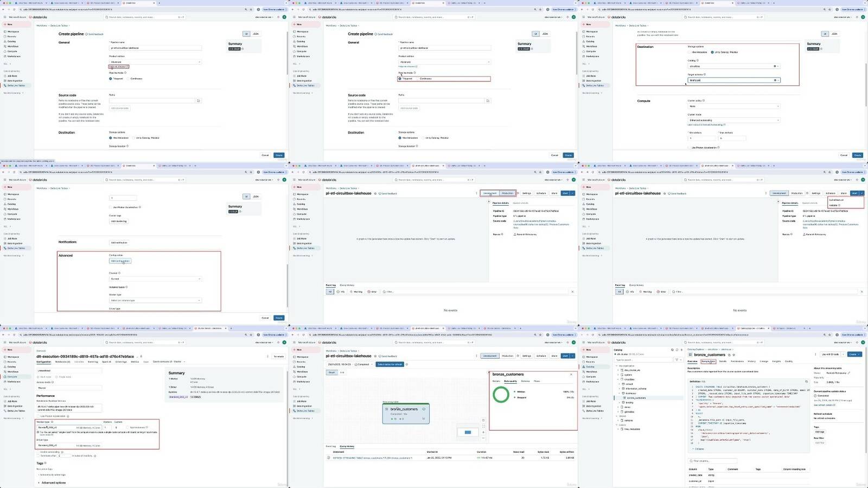The height and width of the screenshot is (488, 868).
Task: Select lakehouse schema in Catalog Explorer tree
Action: coord(632,393)
